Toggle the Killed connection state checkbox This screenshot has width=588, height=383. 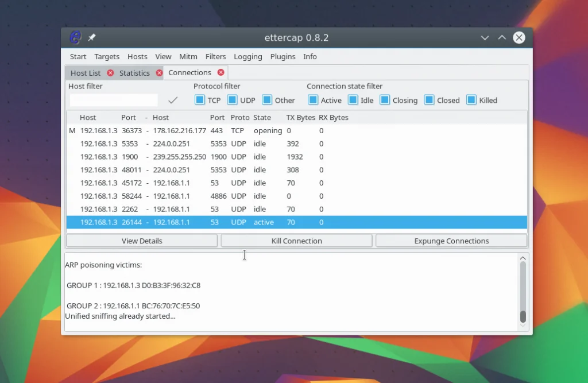tap(471, 100)
